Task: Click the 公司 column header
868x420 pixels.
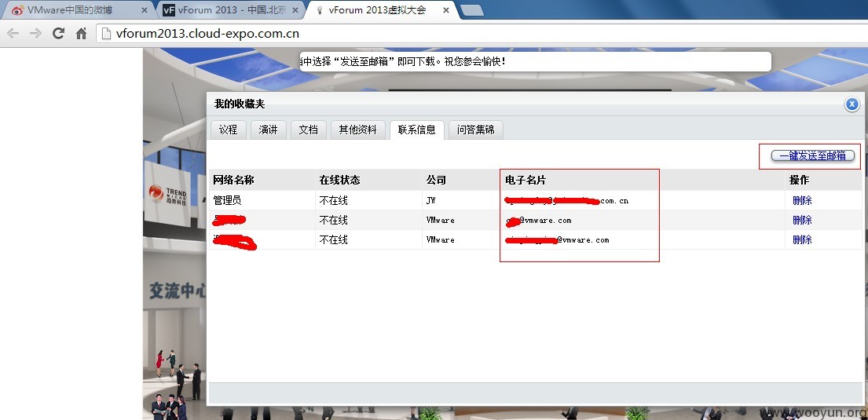Action: [436, 181]
